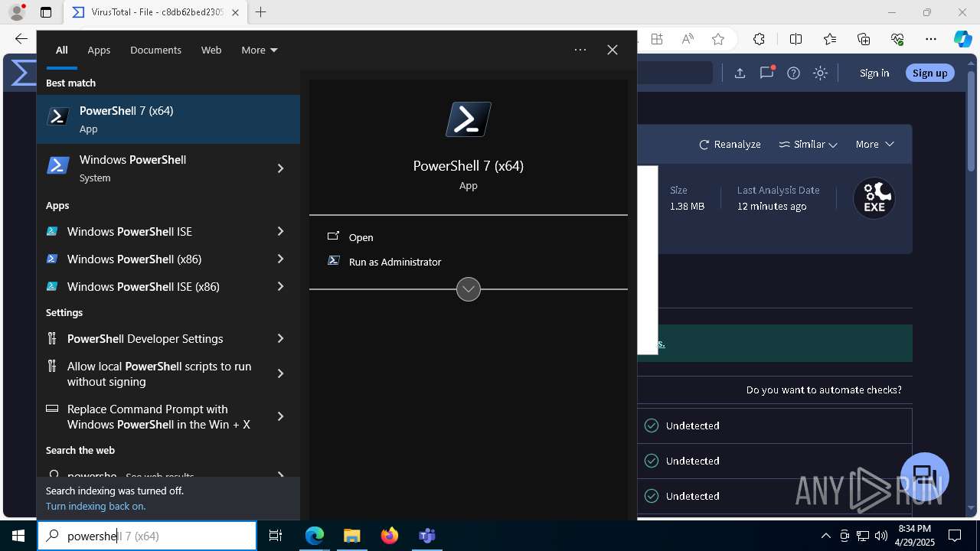
Task: Launch Windows PowerShell ISE (x86) app
Action: click(157, 286)
